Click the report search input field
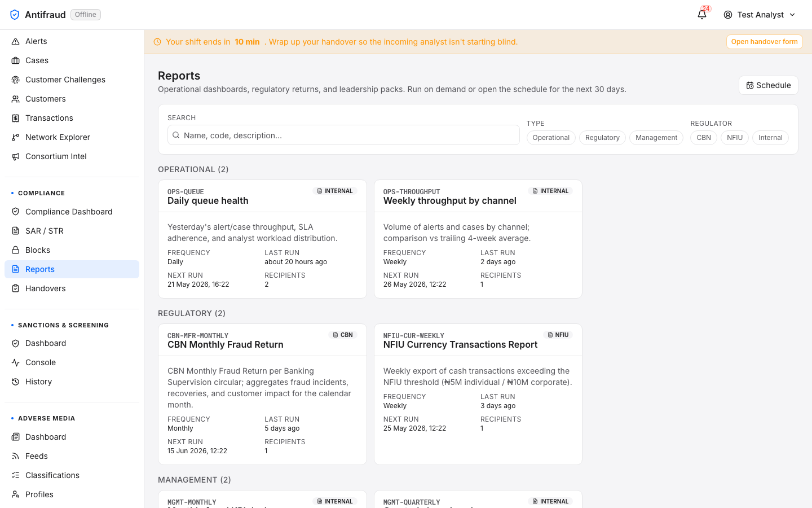This screenshot has width=812, height=508. (x=343, y=135)
